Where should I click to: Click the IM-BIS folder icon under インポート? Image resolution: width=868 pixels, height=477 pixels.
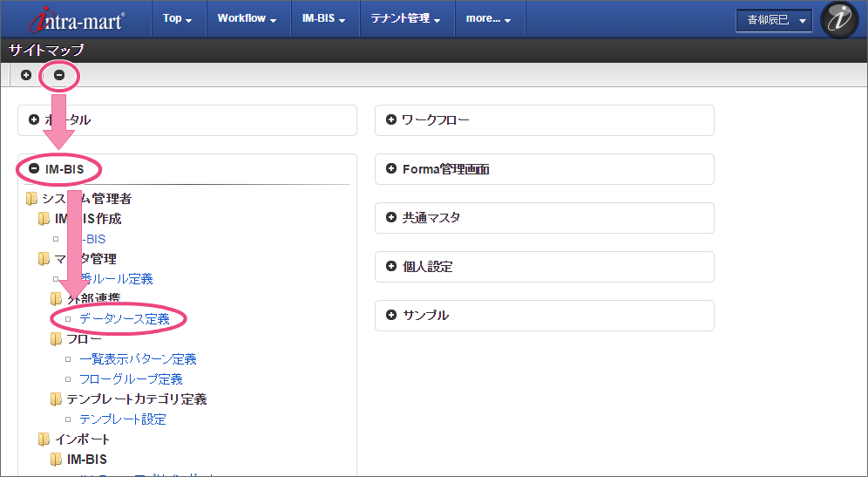coord(56,460)
